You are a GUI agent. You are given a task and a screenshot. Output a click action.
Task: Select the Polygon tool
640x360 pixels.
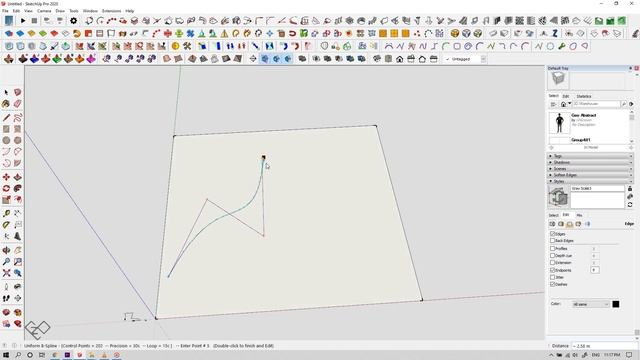tap(18, 140)
